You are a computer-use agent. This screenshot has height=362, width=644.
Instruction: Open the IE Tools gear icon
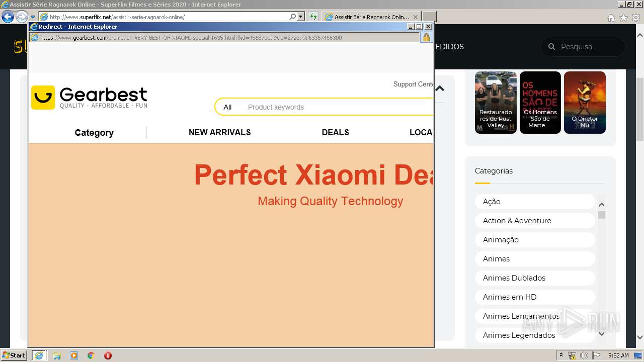point(636,18)
